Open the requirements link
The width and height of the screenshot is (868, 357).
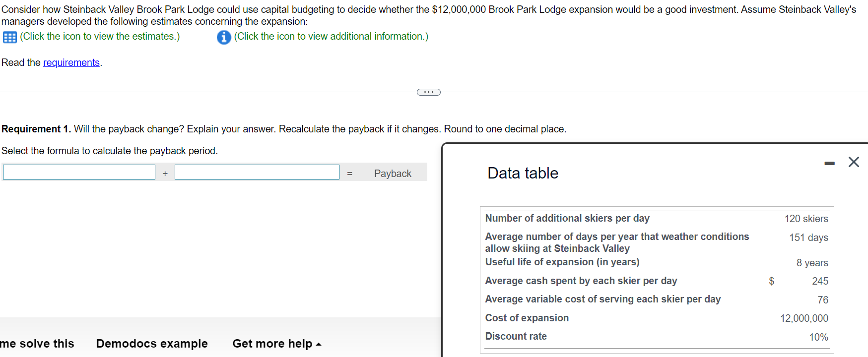click(71, 62)
